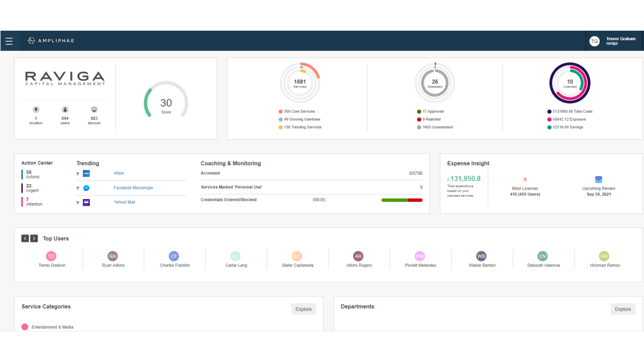This screenshot has height=362, width=644.
Task: Click the Credentials Entered/Blocked progress bar
Action: click(x=402, y=200)
